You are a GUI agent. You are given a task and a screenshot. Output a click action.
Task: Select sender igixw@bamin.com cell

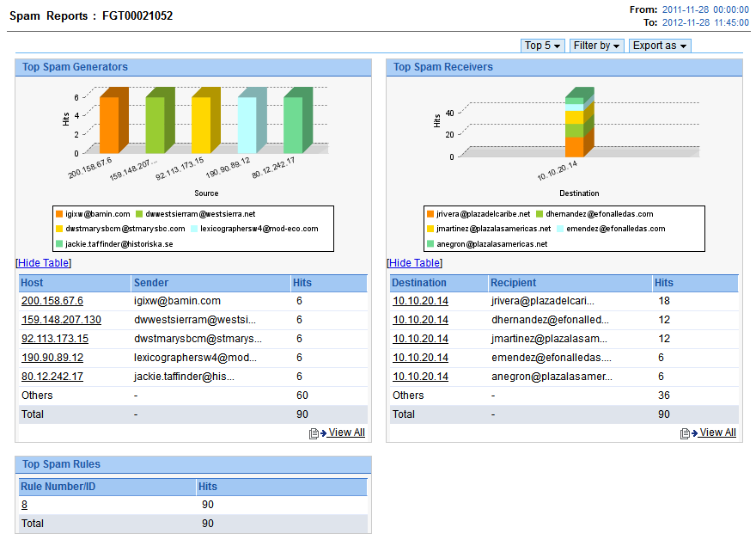click(x=178, y=301)
